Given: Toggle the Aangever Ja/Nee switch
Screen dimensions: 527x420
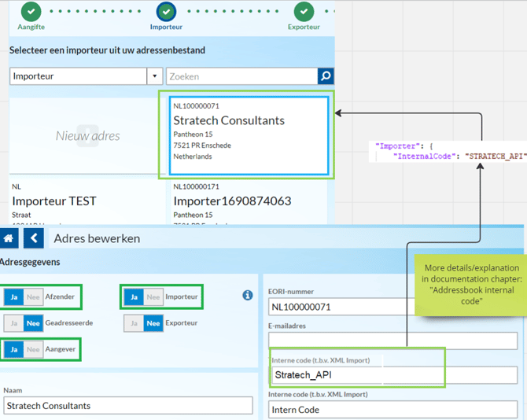Looking at the screenshot, I should click(24, 349).
